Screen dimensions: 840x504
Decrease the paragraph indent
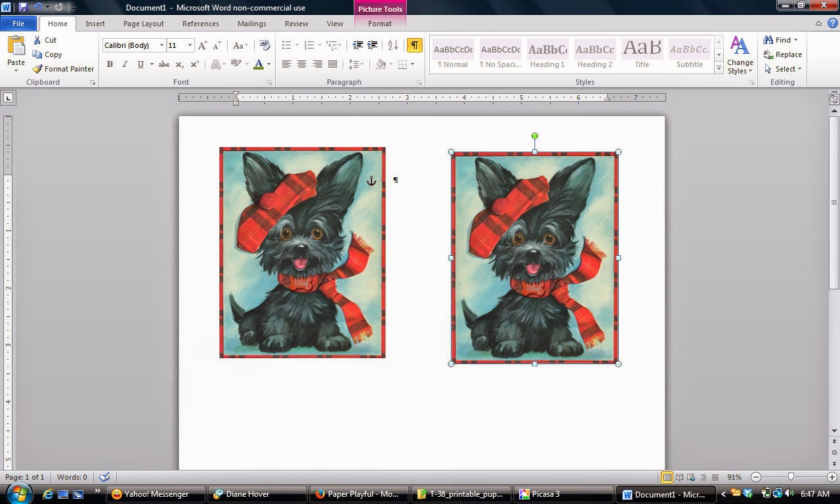[358, 45]
